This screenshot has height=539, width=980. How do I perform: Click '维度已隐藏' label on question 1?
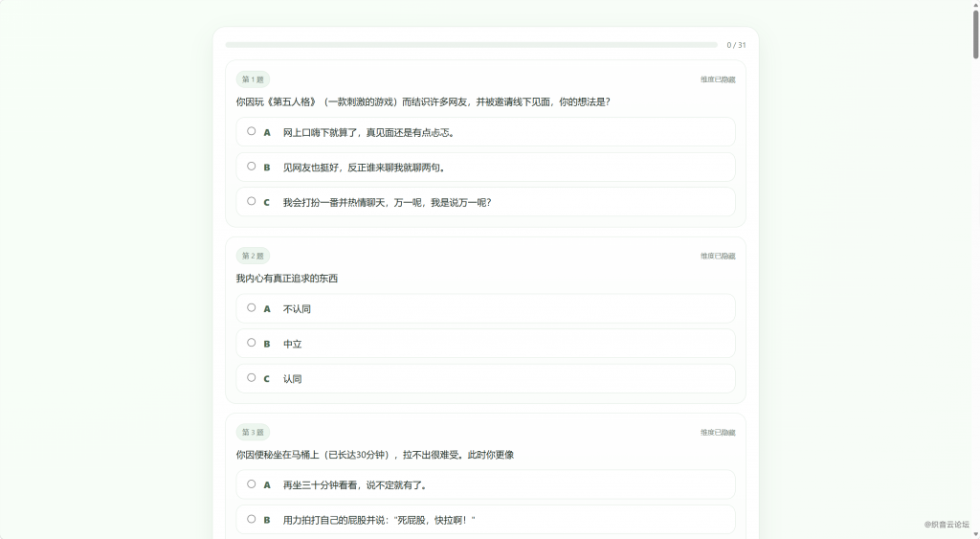pyautogui.click(x=717, y=79)
